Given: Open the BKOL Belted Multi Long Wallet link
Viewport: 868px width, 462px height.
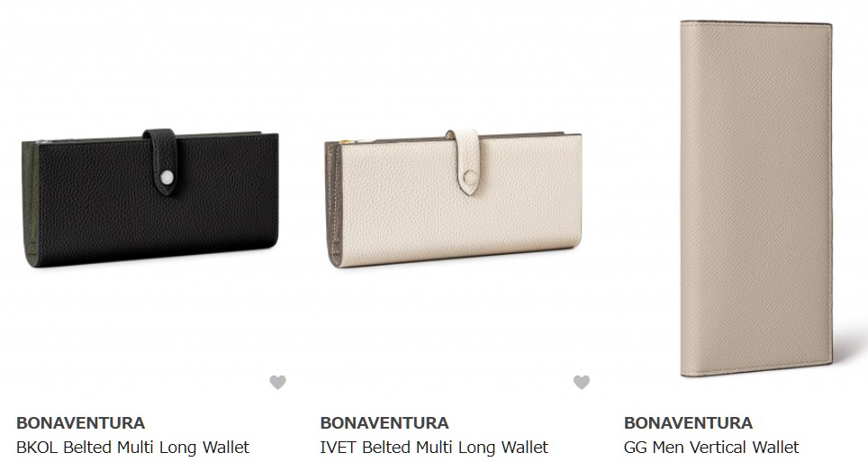Looking at the screenshot, I should point(133,447).
